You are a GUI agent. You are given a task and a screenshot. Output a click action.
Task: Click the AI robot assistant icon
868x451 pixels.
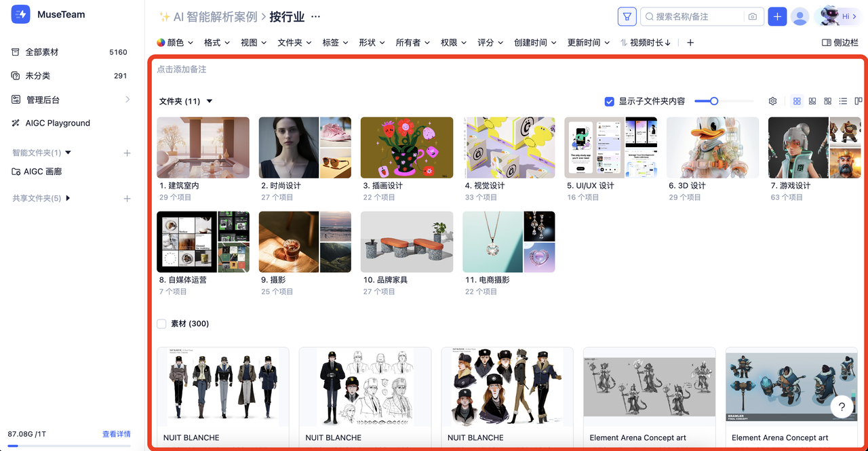click(x=831, y=16)
